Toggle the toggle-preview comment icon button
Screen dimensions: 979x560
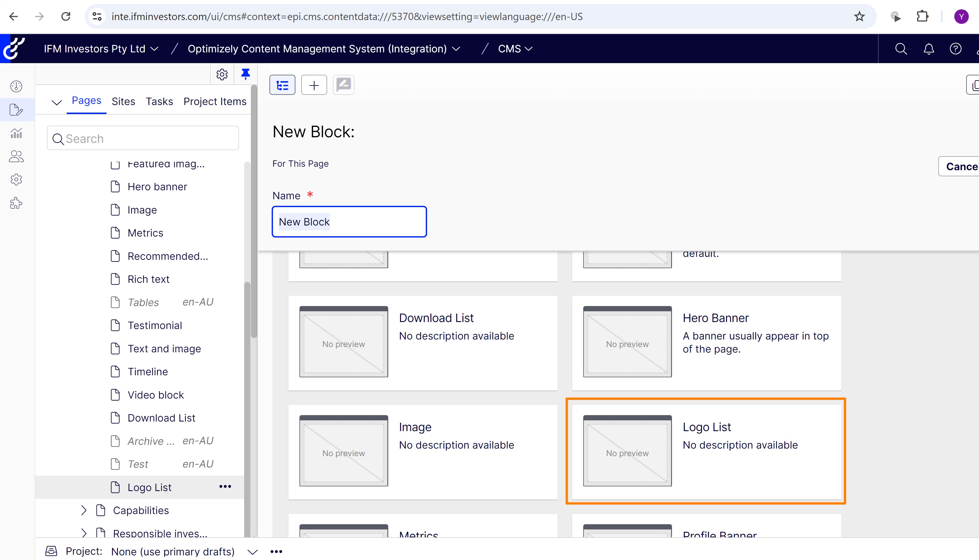pyautogui.click(x=343, y=85)
